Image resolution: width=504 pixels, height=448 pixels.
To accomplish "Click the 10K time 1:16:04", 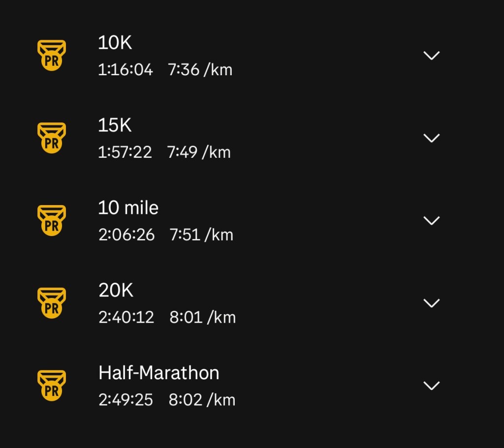I will pos(126,70).
